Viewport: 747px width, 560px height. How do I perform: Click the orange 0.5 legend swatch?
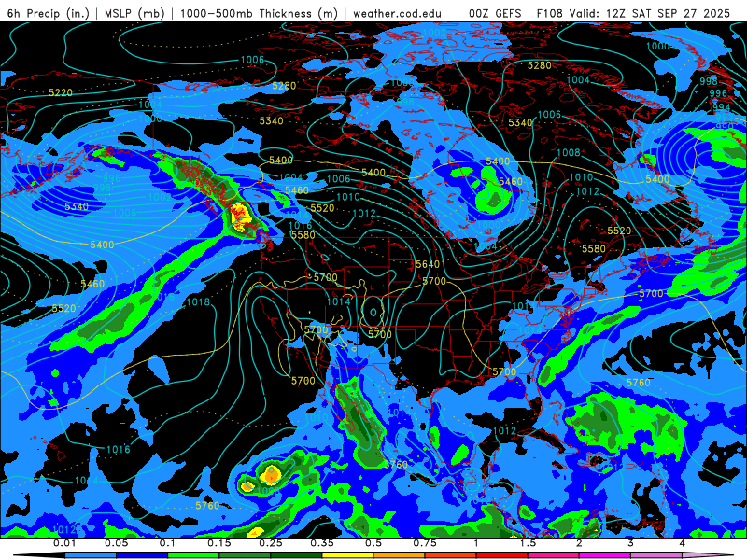tap(400, 555)
